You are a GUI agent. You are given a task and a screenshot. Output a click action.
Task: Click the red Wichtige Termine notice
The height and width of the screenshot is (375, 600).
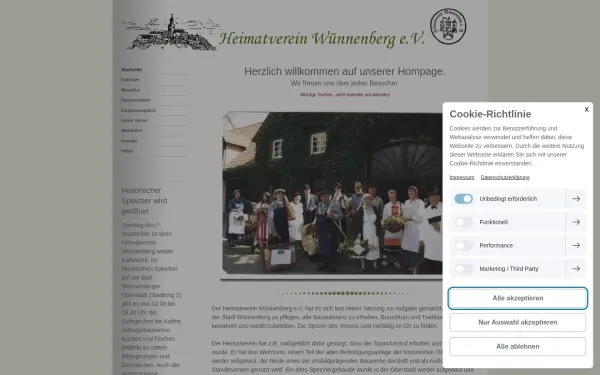(x=345, y=95)
